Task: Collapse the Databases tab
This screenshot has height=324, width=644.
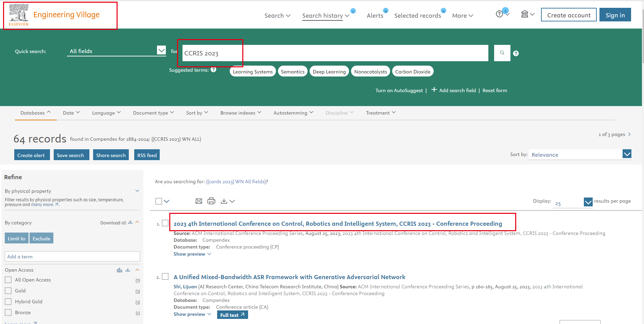Action: coord(36,113)
